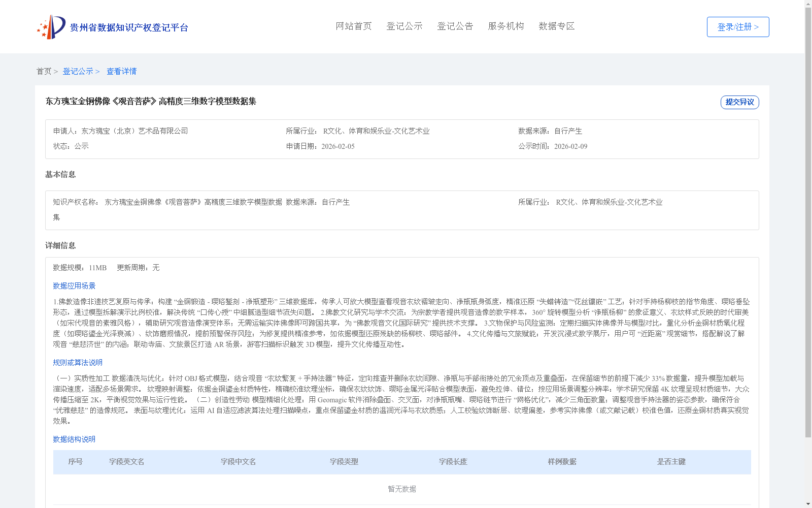
Task: Click the 详细信息 section heading
Action: coord(60,245)
